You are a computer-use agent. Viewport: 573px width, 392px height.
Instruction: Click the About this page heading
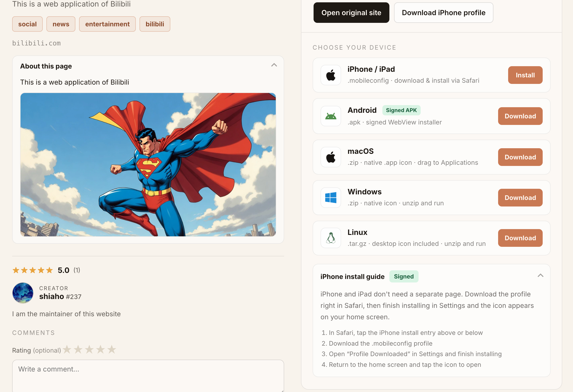(46, 66)
